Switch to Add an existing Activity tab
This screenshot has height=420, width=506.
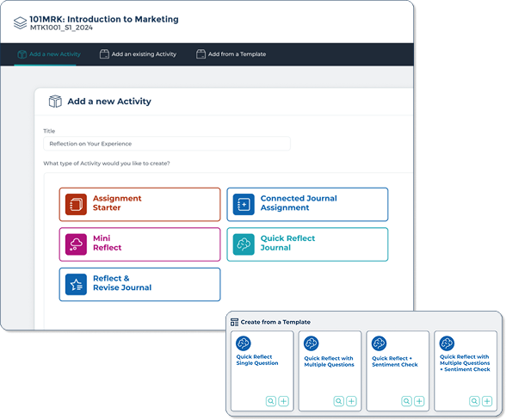click(x=138, y=54)
